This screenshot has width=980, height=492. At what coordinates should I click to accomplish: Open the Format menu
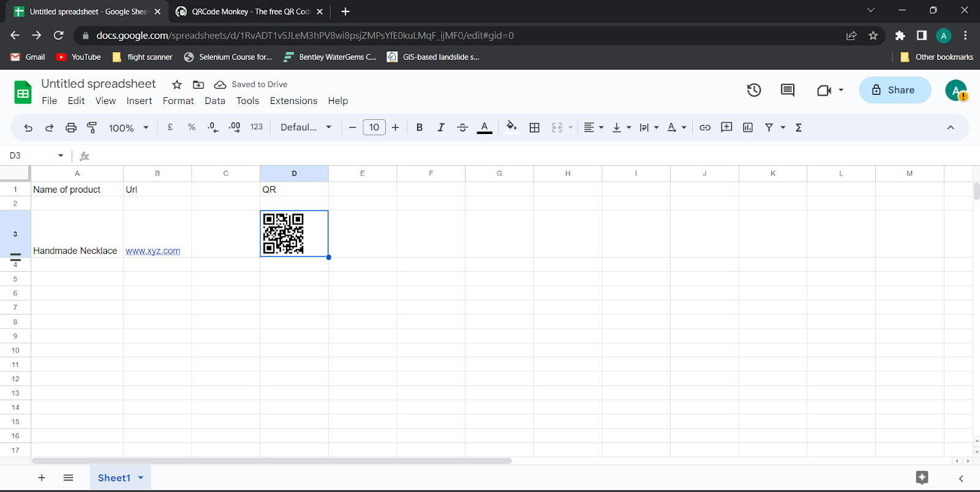178,101
